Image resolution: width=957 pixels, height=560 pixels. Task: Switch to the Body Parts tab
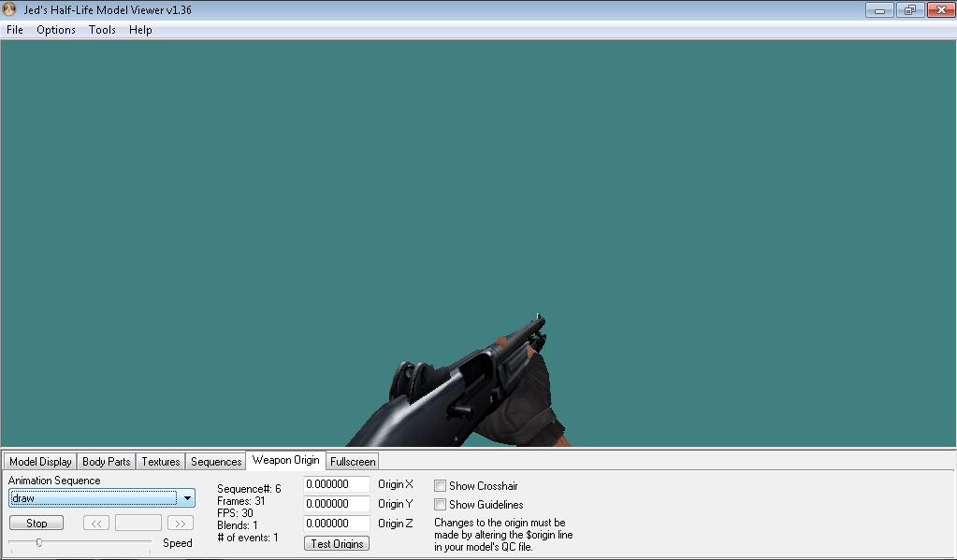click(106, 461)
